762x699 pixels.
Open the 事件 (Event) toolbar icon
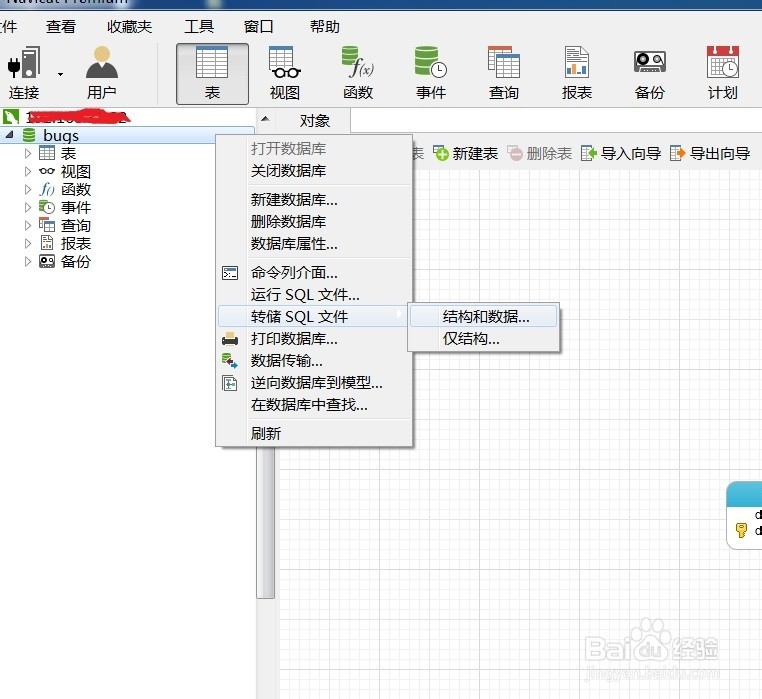(431, 73)
